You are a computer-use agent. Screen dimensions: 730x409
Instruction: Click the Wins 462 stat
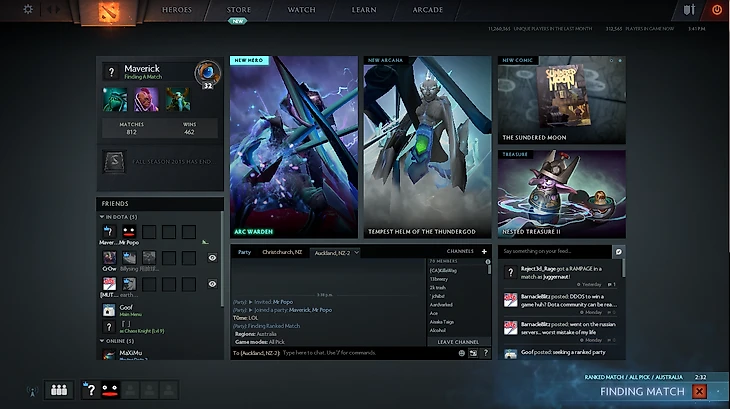tap(189, 128)
